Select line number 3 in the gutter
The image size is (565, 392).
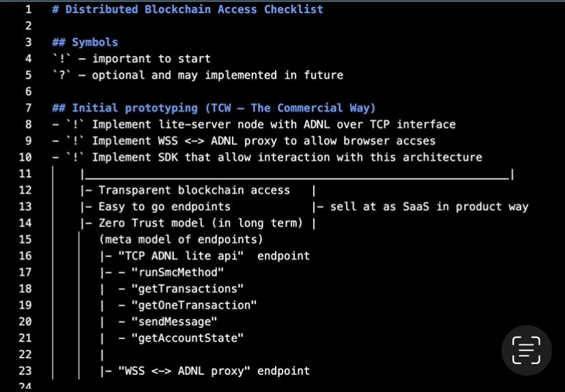point(27,42)
